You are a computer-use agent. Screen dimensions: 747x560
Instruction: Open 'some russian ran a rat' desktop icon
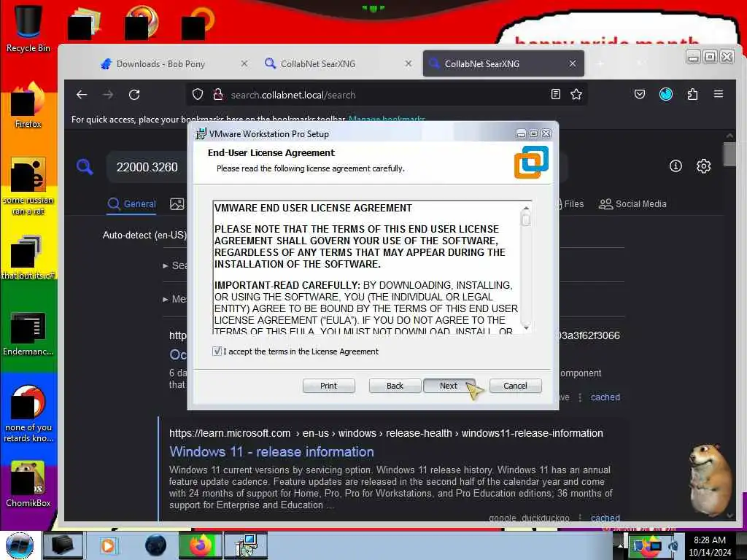click(28, 186)
